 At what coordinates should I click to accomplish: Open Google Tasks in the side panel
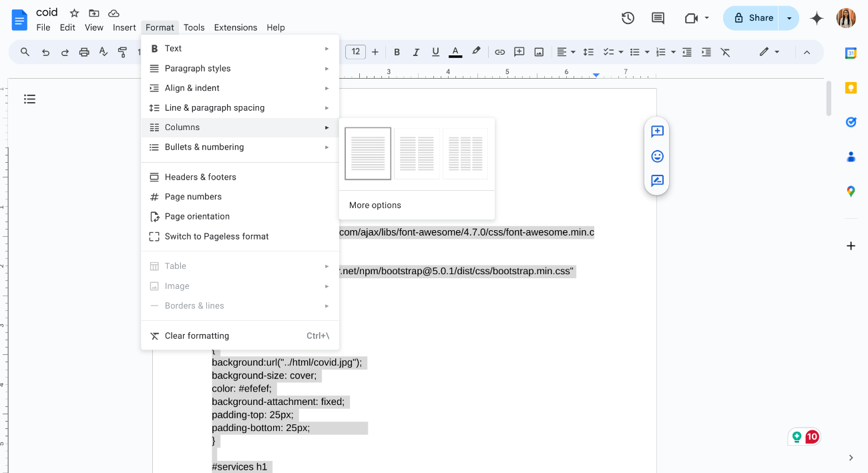coord(851,122)
